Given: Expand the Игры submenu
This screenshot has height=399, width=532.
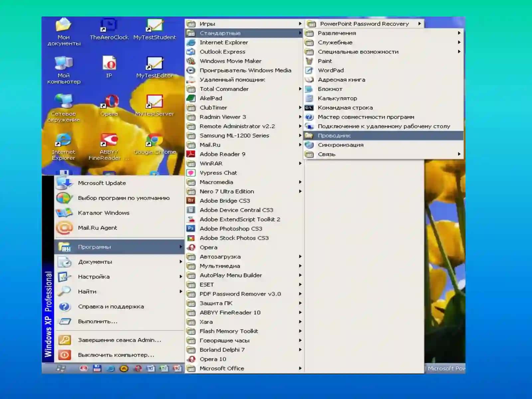Looking at the screenshot, I should (x=244, y=24).
